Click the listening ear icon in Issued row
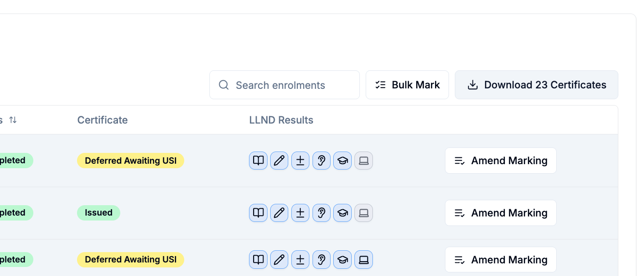The height and width of the screenshot is (276, 644). [322, 213]
